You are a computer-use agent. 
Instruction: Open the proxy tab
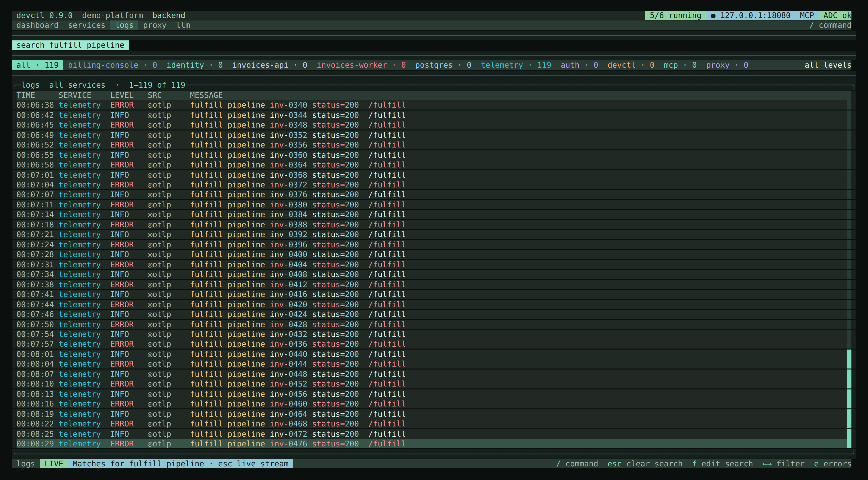click(x=155, y=25)
